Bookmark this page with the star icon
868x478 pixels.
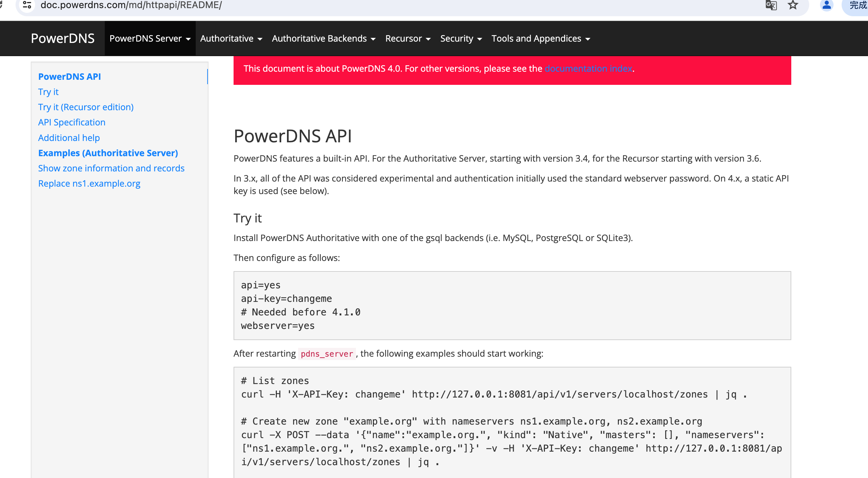[793, 5]
